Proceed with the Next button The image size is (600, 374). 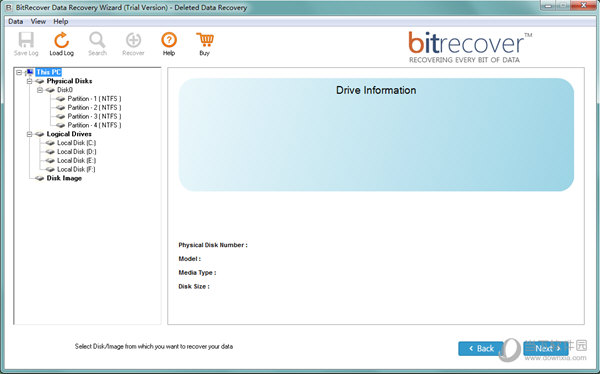(x=546, y=348)
